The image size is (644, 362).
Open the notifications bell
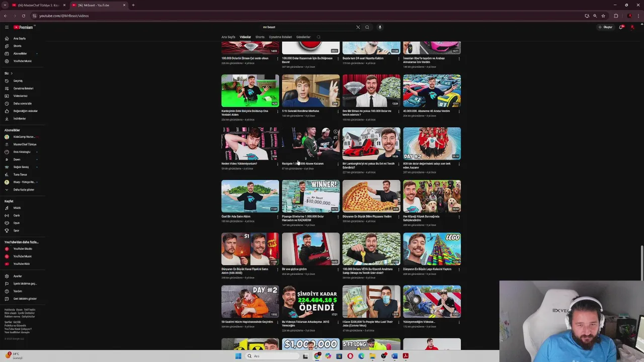[621, 27]
